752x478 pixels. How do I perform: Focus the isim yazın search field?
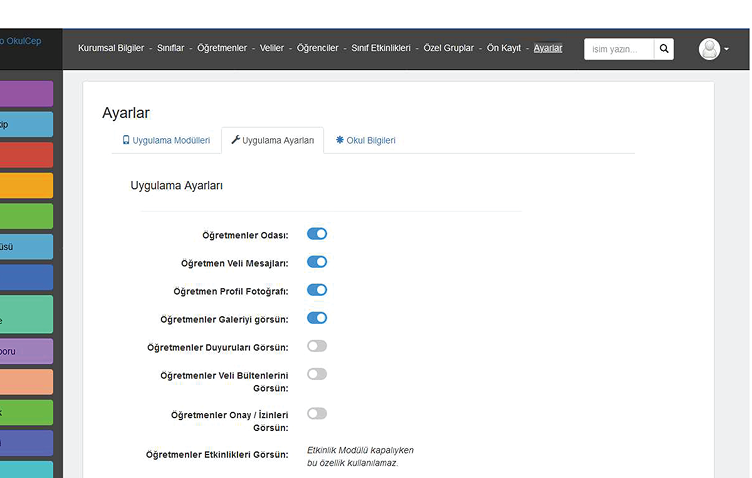coord(619,49)
